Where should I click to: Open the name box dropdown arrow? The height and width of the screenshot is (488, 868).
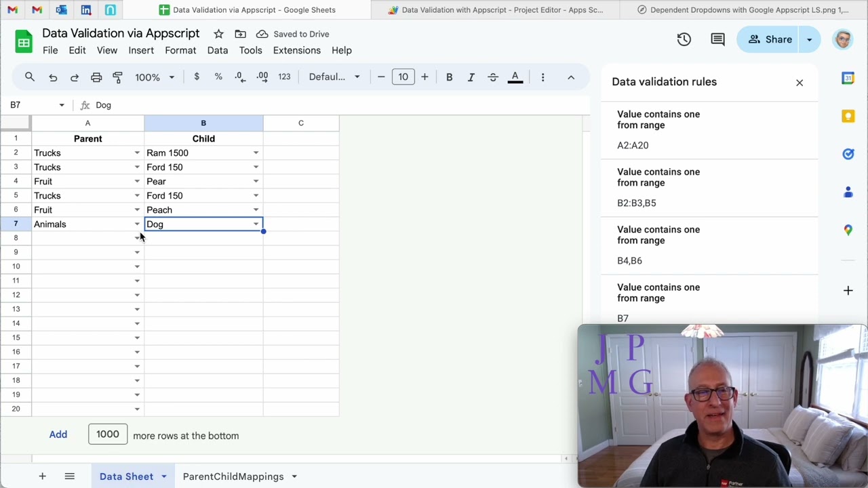[x=62, y=105]
